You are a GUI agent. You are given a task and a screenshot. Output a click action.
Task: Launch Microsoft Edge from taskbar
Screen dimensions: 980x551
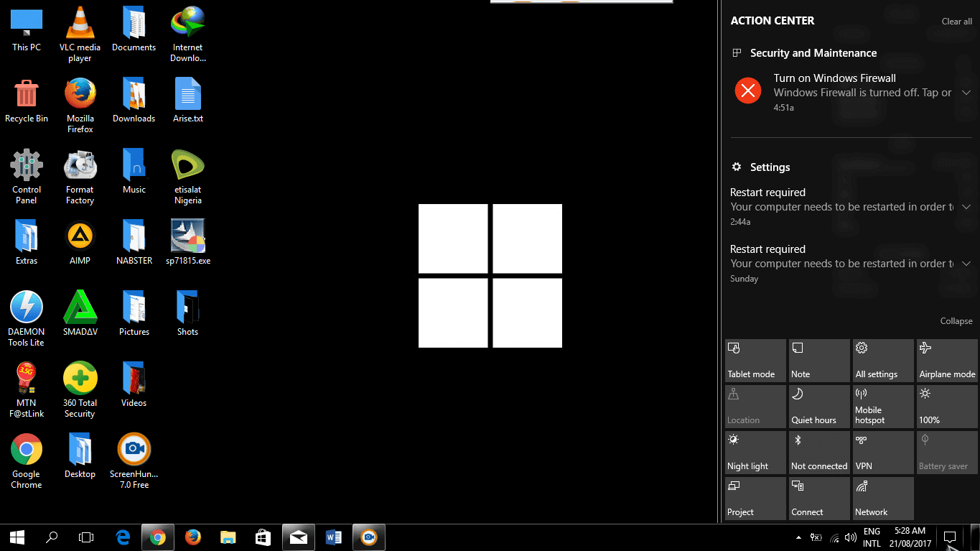pyautogui.click(x=123, y=537)
